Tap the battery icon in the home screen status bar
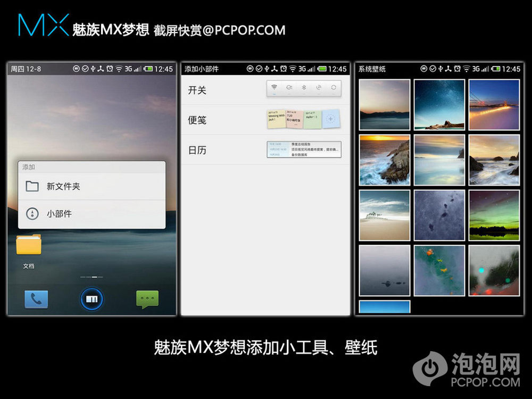 [x=148, y=69]
